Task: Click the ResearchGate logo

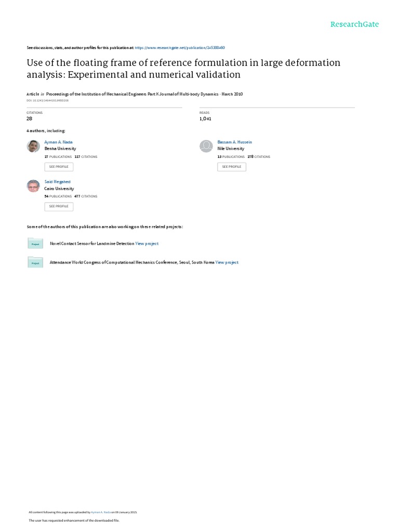Action: [x=355, y=24]
